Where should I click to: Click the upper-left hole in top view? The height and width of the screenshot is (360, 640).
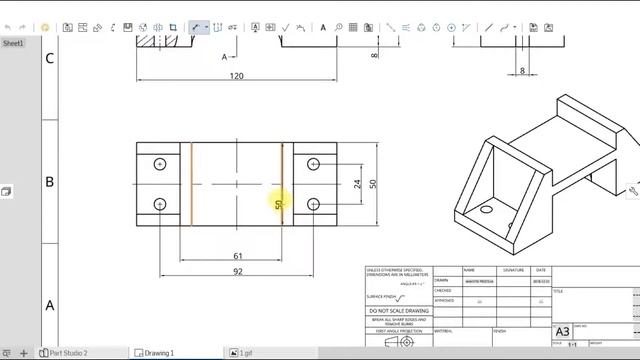(x=160, y=164)
